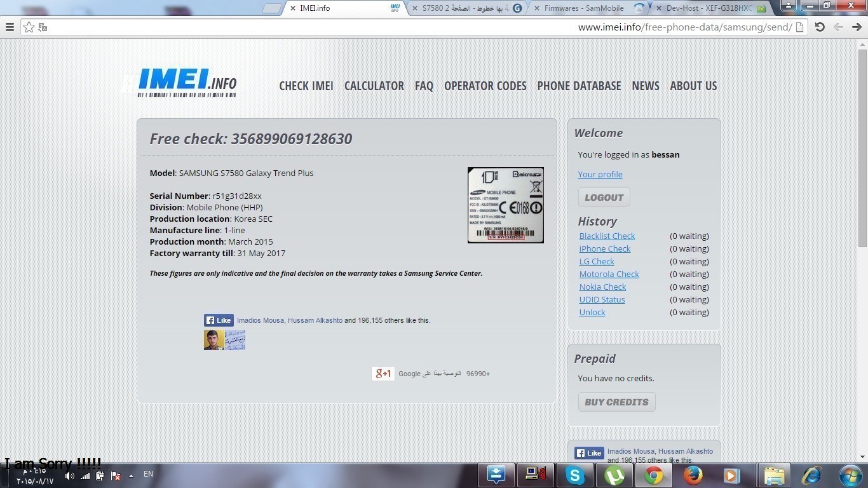Open the media player taskbar icon
The image size is (868, 488).
tap(731, 475)
